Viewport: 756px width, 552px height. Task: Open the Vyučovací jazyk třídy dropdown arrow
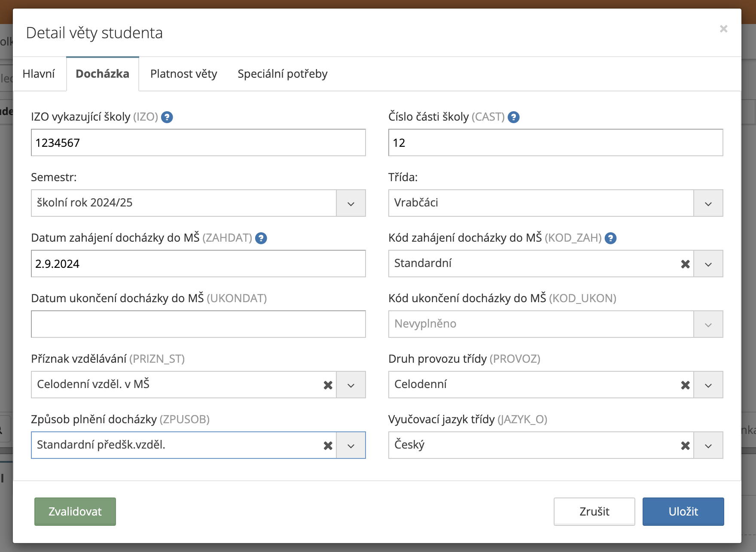click(708, 446)
